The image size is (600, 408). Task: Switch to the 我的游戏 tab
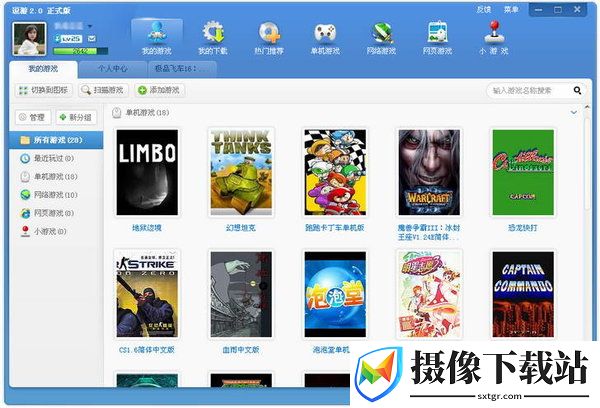pos(43,69)
